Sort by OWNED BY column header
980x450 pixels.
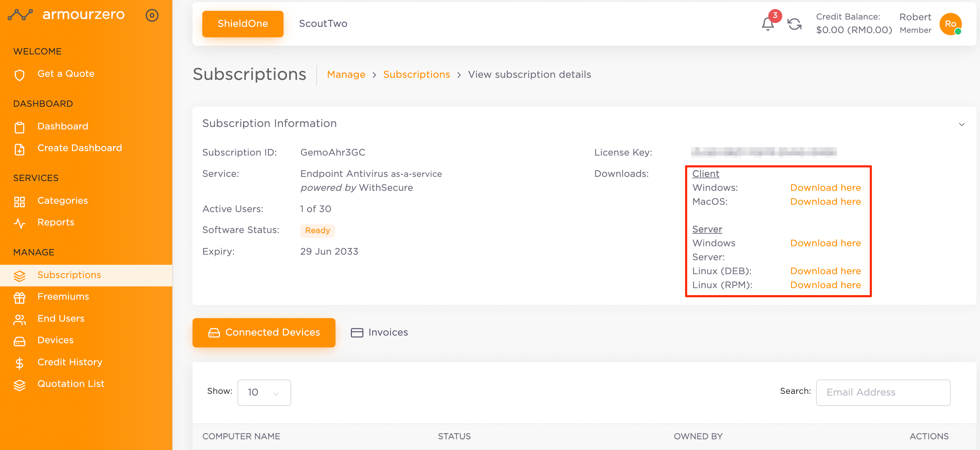698,436
